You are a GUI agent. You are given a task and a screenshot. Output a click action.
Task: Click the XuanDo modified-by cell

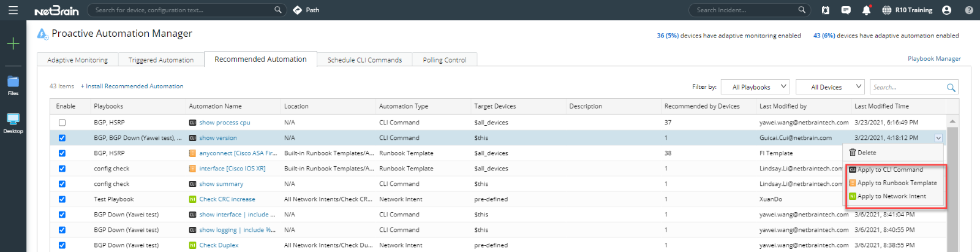pos(771,199)
